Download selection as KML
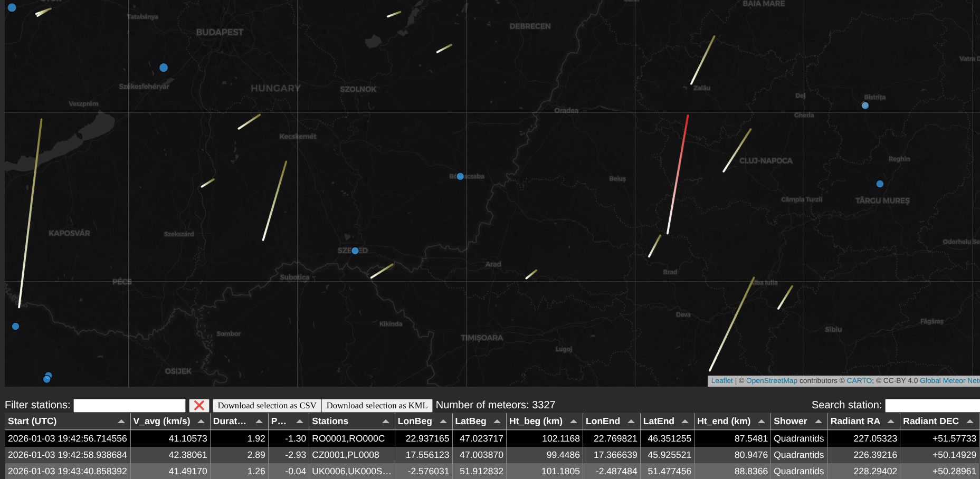 coord(377,405)
